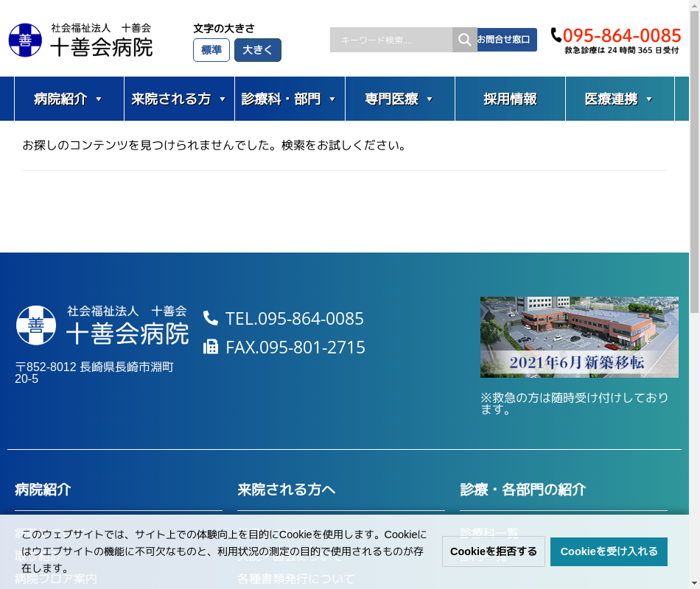
Task: Click the footer FAX machine icon
Action: (x=211, y=347)
